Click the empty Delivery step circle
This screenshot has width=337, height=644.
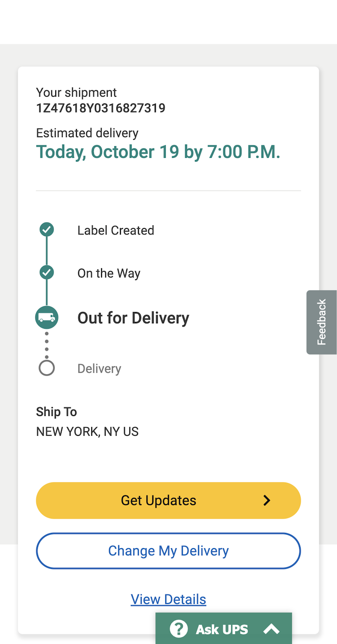click(47, 368)
